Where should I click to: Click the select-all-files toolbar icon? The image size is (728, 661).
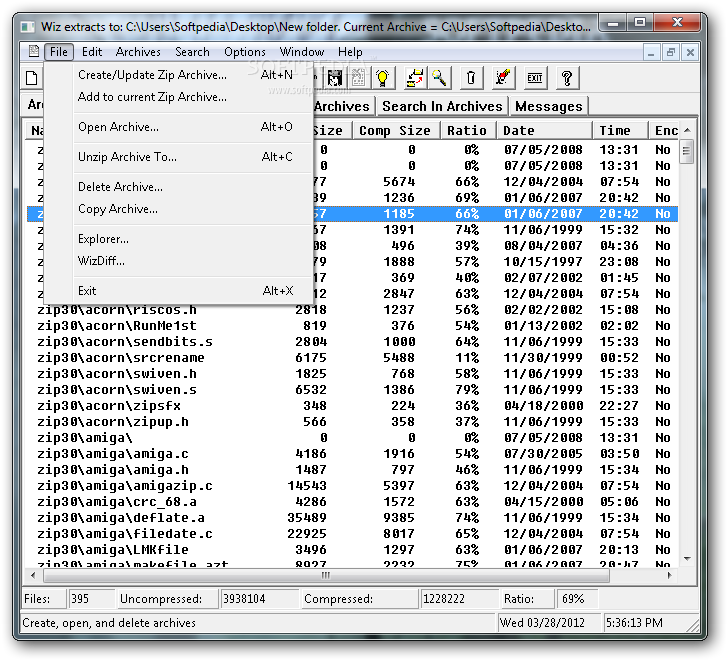coord(335,78)
